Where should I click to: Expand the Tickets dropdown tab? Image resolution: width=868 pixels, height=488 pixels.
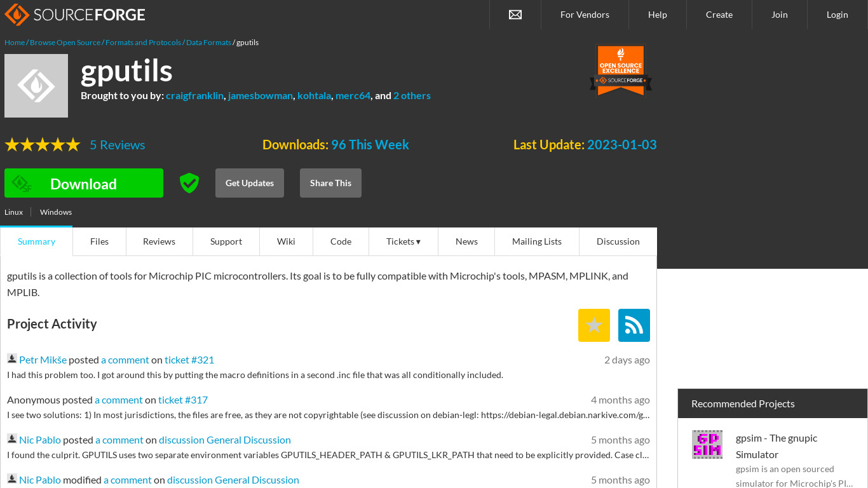pos(403,241)
